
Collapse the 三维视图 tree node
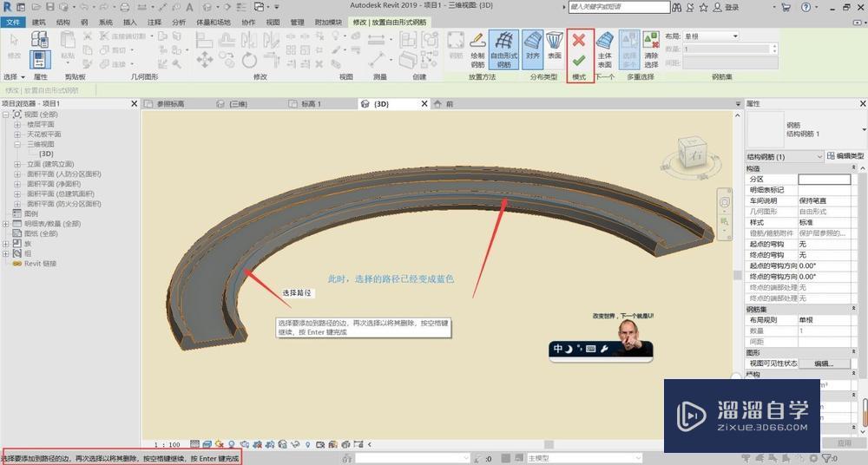click(x=17, y=145)
